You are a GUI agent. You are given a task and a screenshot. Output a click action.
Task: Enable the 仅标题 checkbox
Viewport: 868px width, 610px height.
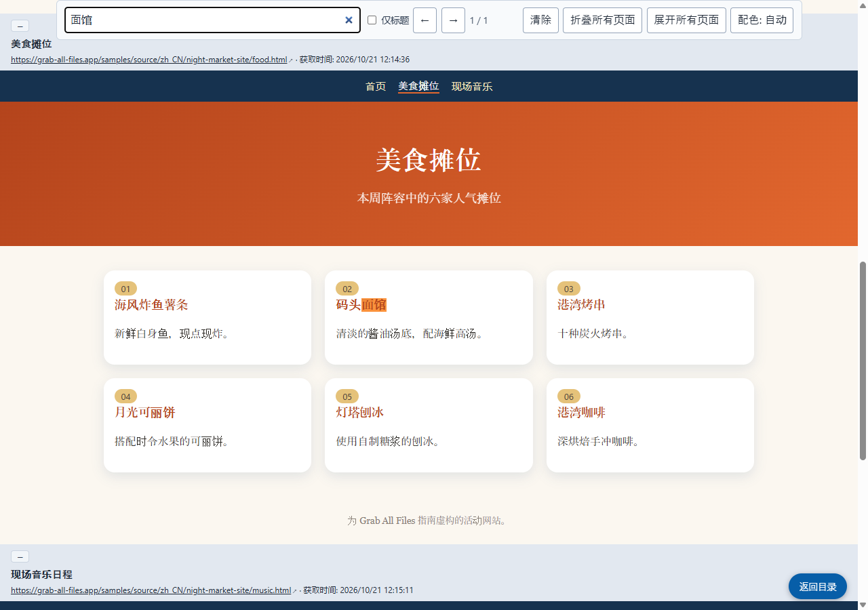pos(372,20)
